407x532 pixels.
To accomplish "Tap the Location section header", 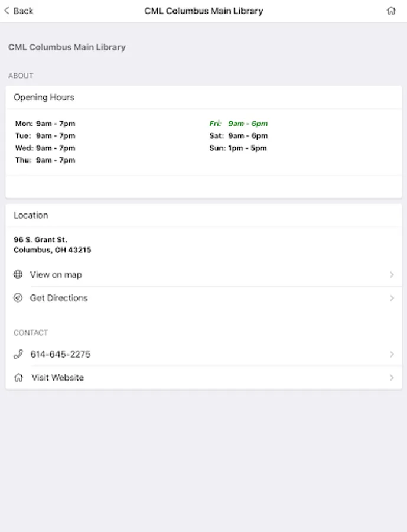I will click(x=31, y=215).
